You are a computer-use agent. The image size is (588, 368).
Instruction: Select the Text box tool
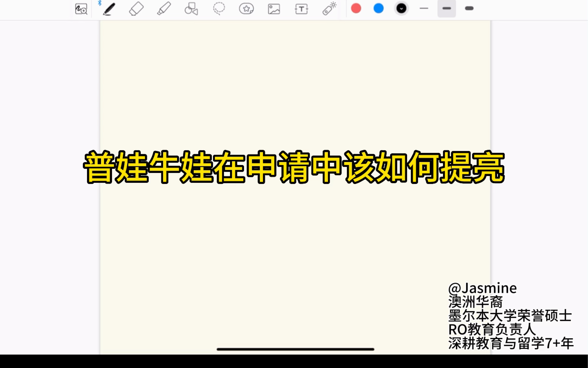pyautogui.click(x=301, y=9)
